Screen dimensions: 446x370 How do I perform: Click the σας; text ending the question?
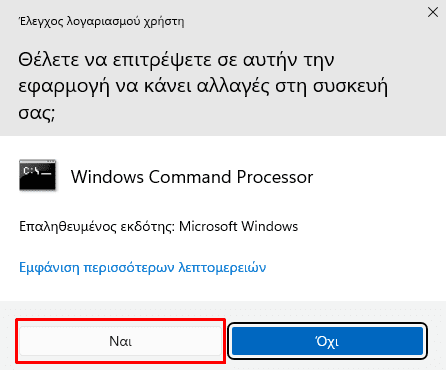(36, 113)
